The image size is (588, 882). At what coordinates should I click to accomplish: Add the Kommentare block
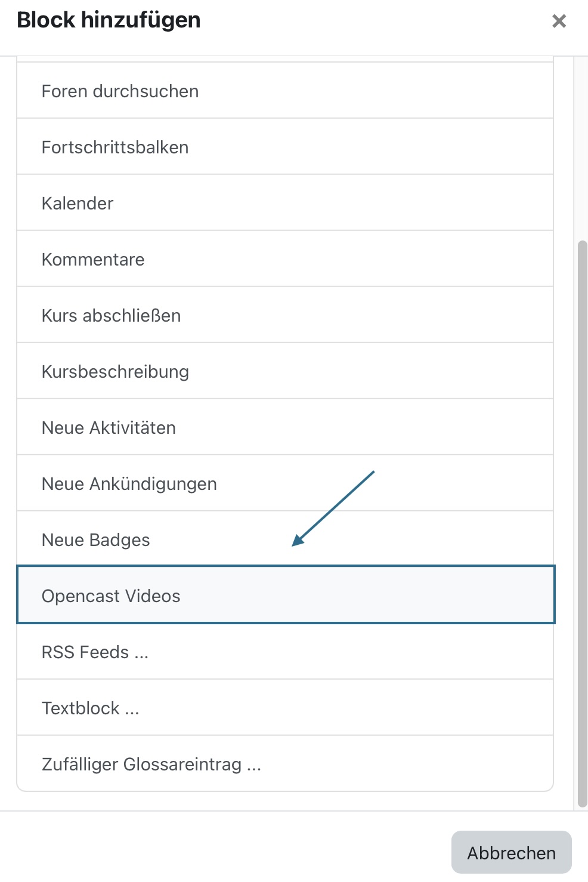(x=285, y=259)
